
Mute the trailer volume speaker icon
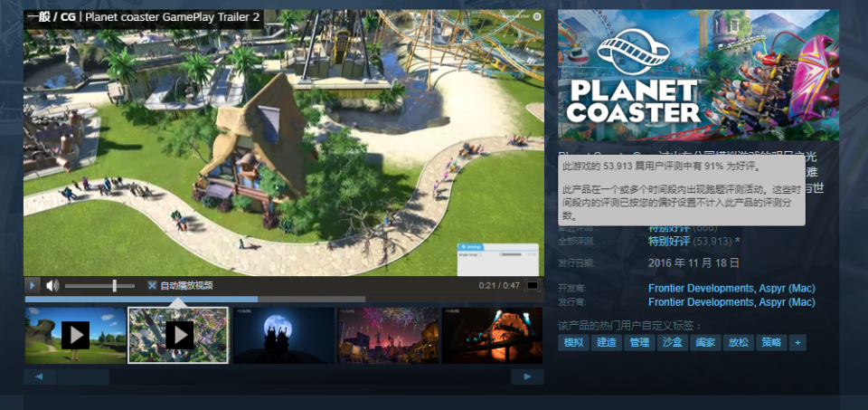pos(52,285)
